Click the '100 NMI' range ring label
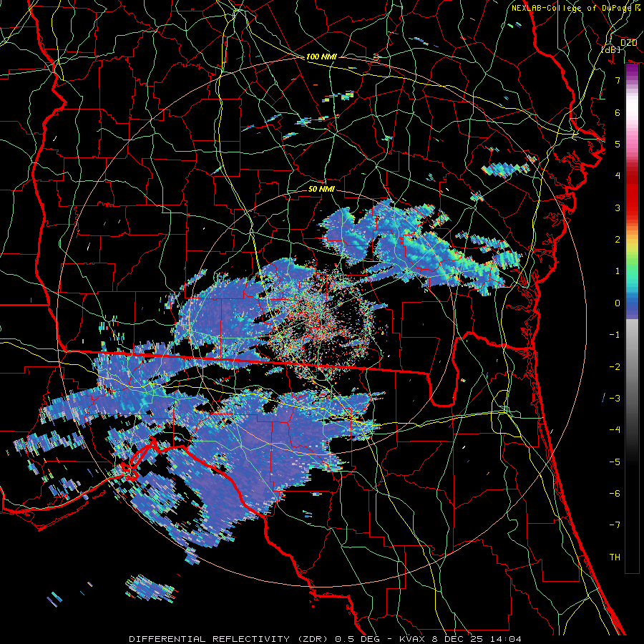 click(x=321, y=57)
